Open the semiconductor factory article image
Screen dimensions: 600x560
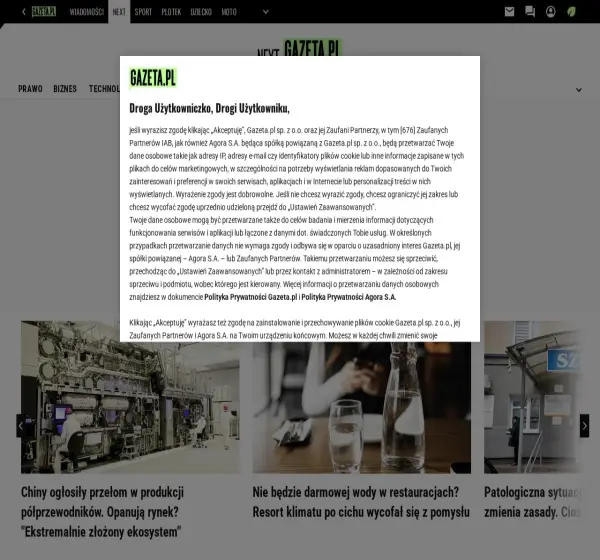point(130,397)
